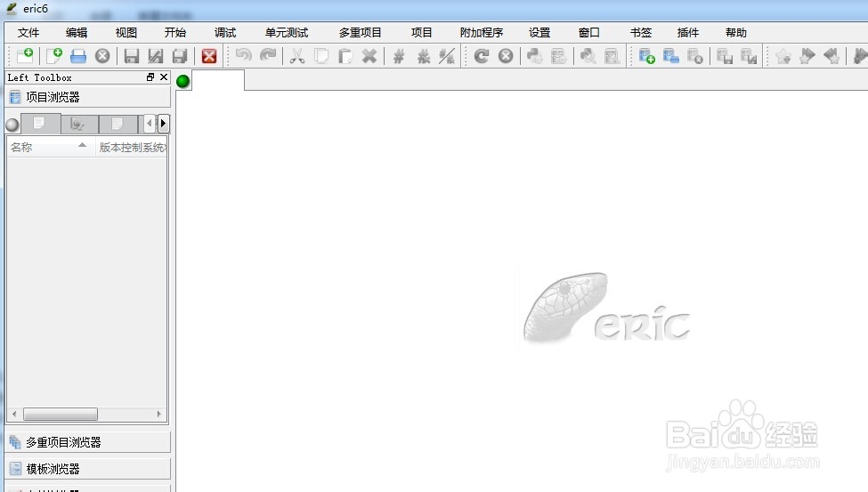The width and height of the screenshot is (868, 492).
Task: Click the Open Project icon
Action: point(671,56)
